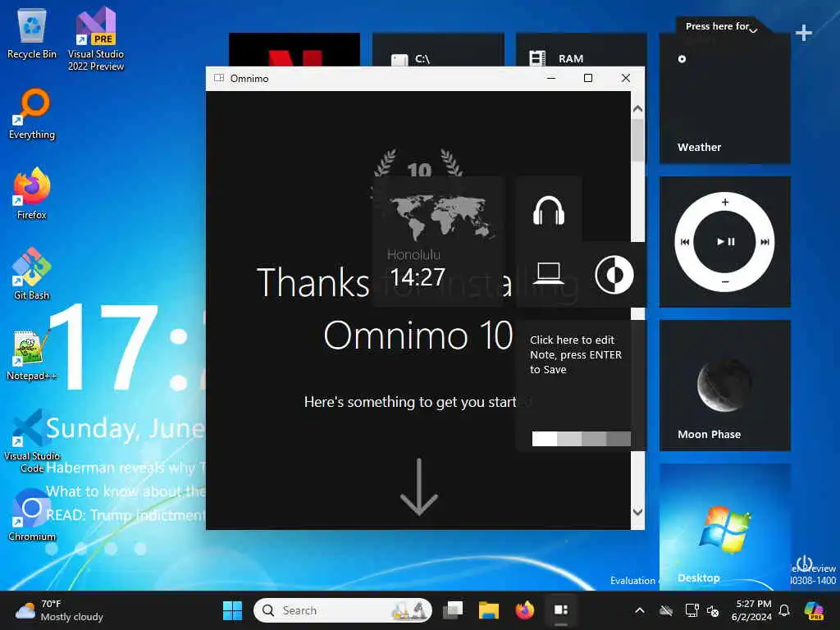Pick the light gray swatch on note tile
The width and height of the screenshot is (840, 630).
[x=569, y=439]
